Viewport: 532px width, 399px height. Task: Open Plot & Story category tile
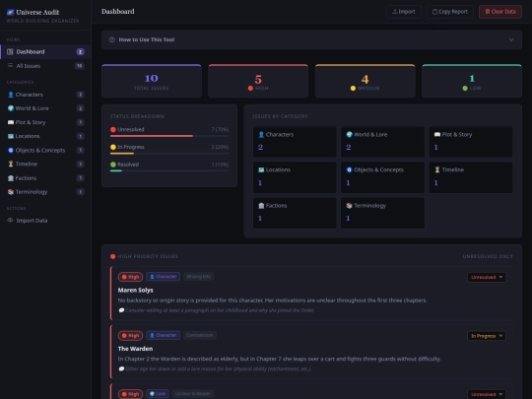tap(471, 142)
